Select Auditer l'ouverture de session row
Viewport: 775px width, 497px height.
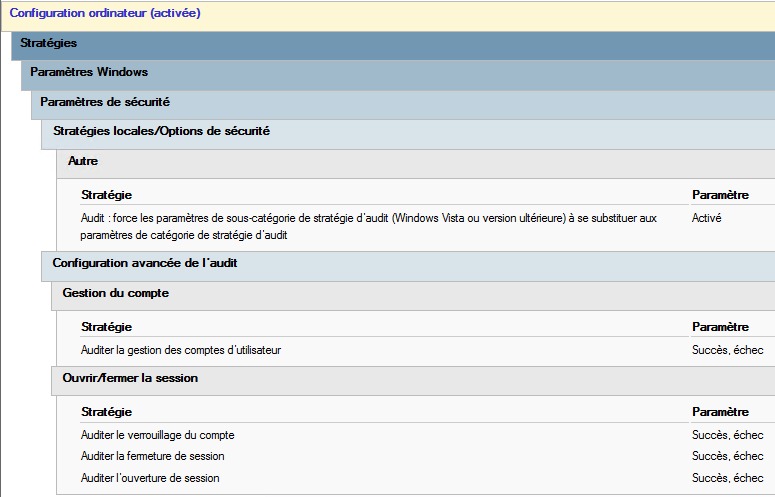point(150,478)
